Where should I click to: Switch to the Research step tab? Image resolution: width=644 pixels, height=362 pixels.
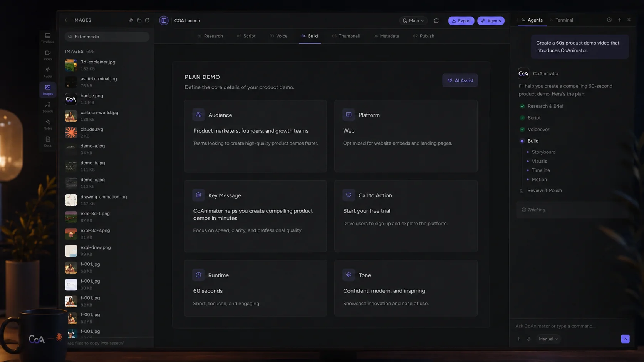point(210,36)
